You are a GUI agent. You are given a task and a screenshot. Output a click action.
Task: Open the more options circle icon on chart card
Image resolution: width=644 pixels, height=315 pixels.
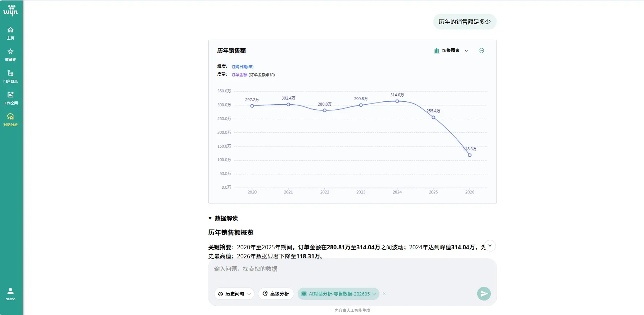coord(481,51)
